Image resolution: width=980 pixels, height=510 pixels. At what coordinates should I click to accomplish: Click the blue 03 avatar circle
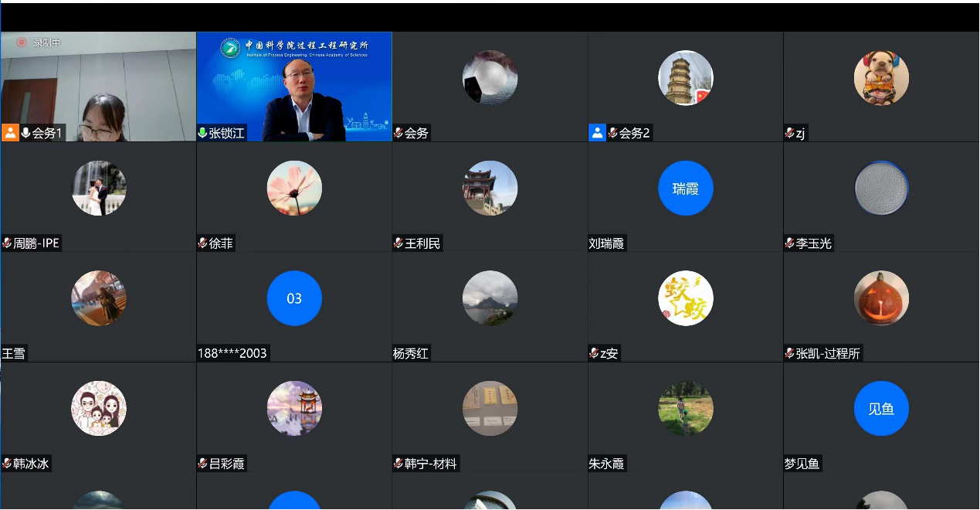(294, 298)
